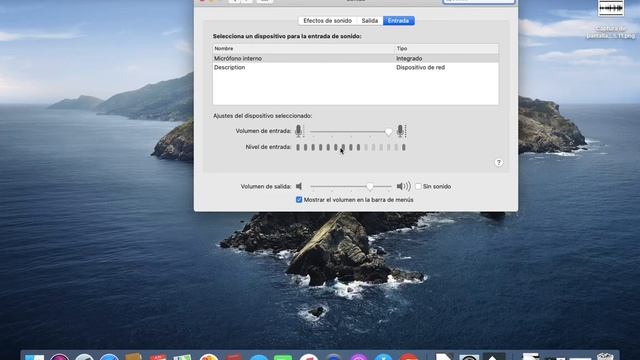Choose the Description input device name
Image resolution: width=640 pixels, height=360 pixels.
(x=229, y=67)
